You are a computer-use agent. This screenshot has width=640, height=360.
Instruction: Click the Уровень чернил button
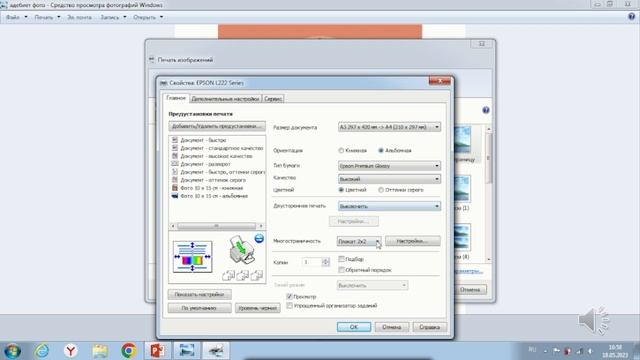tap(258, 308)
